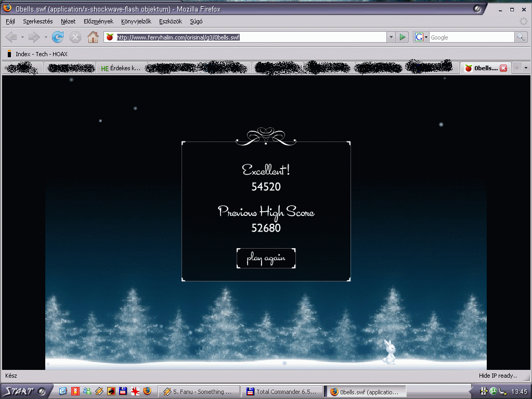Click the green uTorrent tray icon
The image size is (532, 399).
click(494, 391)
